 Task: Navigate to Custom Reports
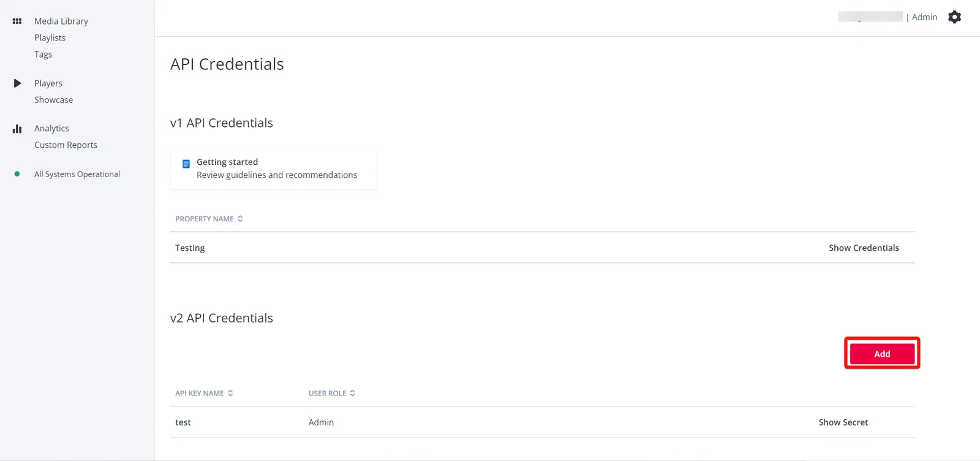click(66, 145)
